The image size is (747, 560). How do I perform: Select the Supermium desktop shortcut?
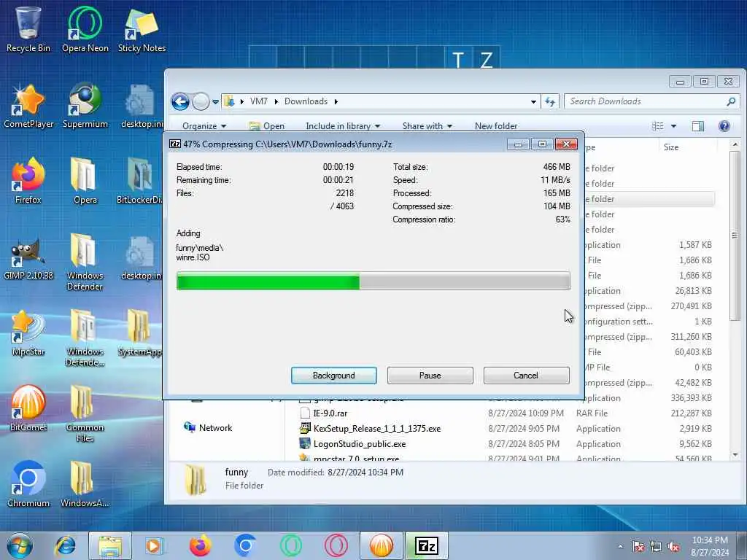pos(85,106)
